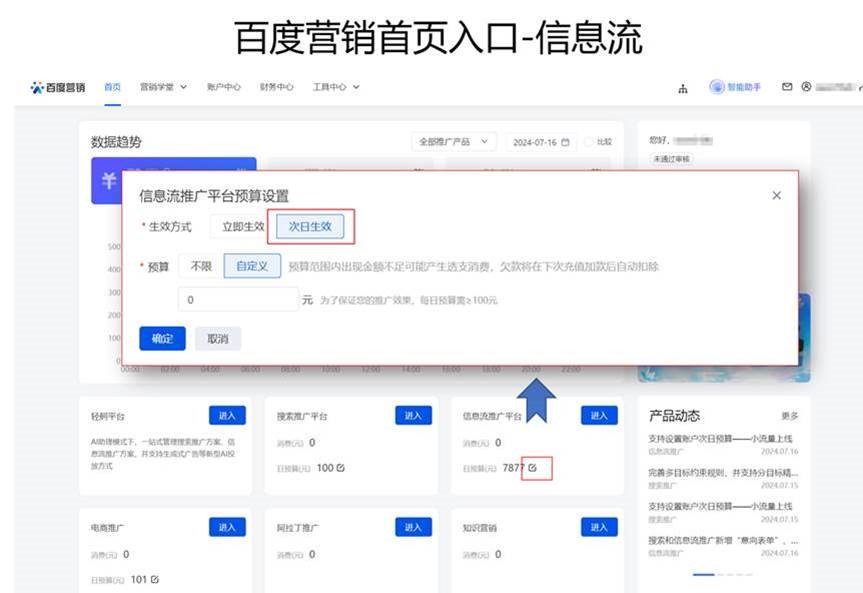Click the 百度营销 logo
The width and height of the screenshot is (863, 593).
pyautogui.click(x=58, y=87)
